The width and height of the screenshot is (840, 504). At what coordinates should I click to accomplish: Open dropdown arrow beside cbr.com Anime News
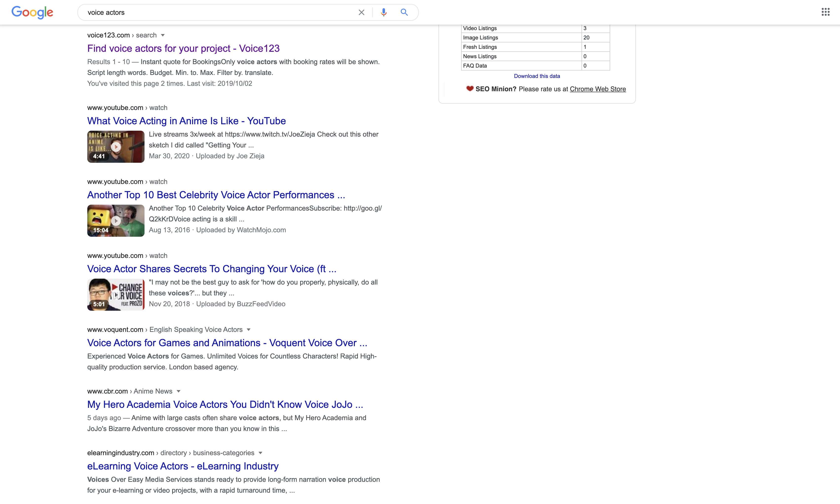point(178,391)
